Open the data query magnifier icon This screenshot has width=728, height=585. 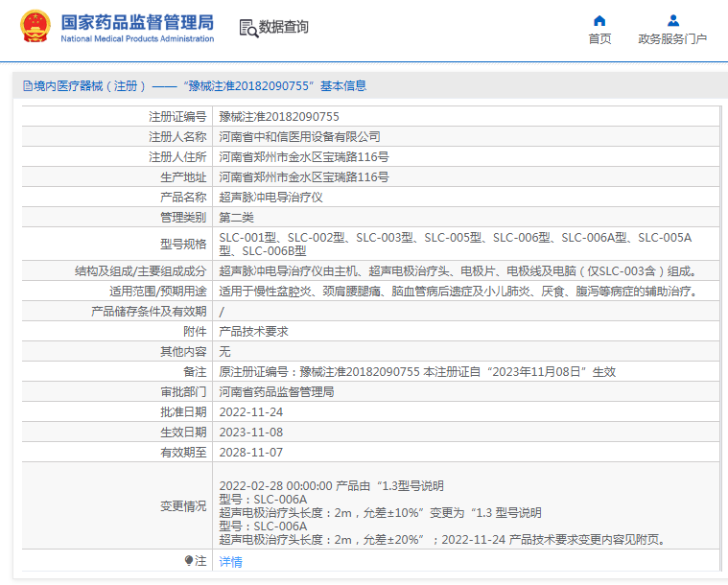248,28
